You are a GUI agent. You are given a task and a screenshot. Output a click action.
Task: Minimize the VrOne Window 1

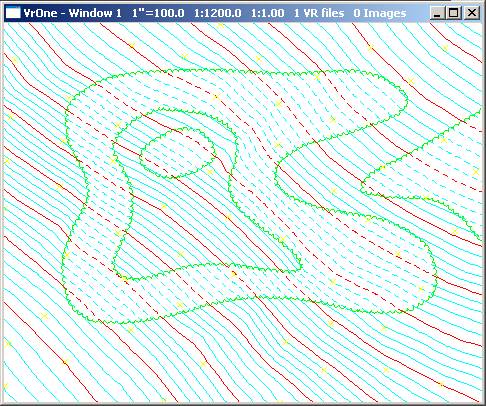[x=438, y=13]
